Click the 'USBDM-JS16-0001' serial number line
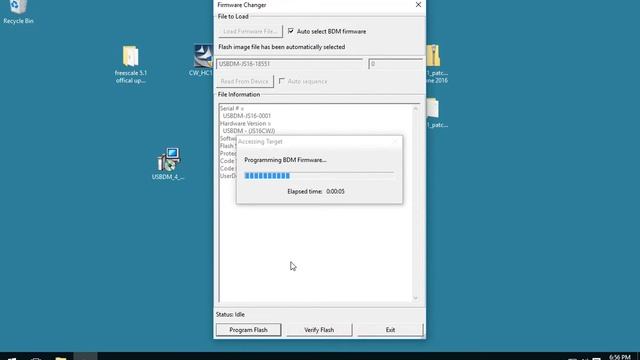 (x=247, y=116)
